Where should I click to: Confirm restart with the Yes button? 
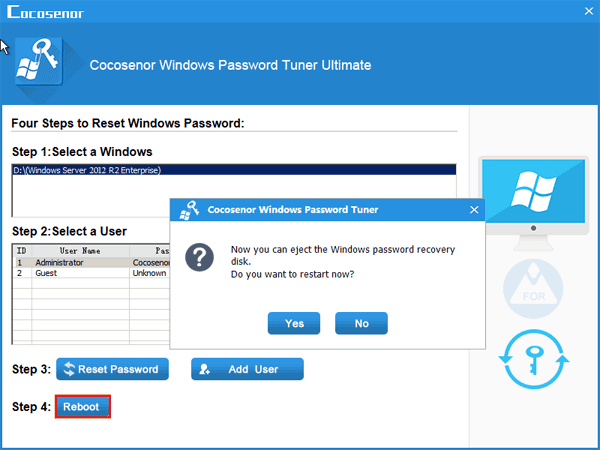(294, 323)
